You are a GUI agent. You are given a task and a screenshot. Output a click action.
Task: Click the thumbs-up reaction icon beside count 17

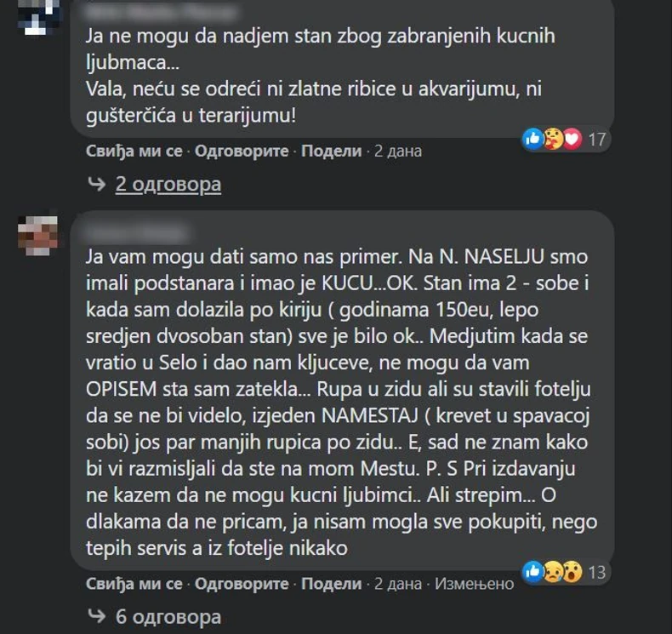click(x=533, y=138)
